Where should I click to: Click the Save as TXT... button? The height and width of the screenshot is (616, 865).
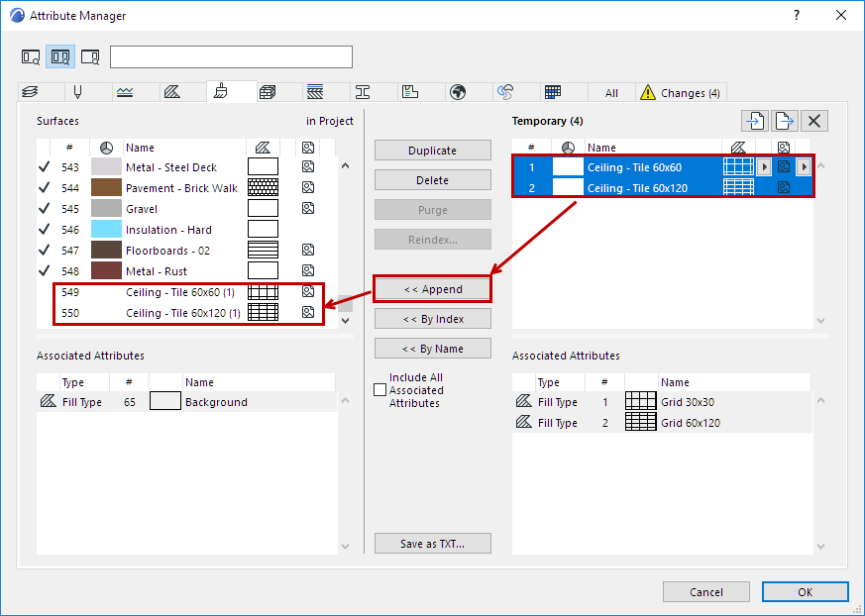point(432,544)
